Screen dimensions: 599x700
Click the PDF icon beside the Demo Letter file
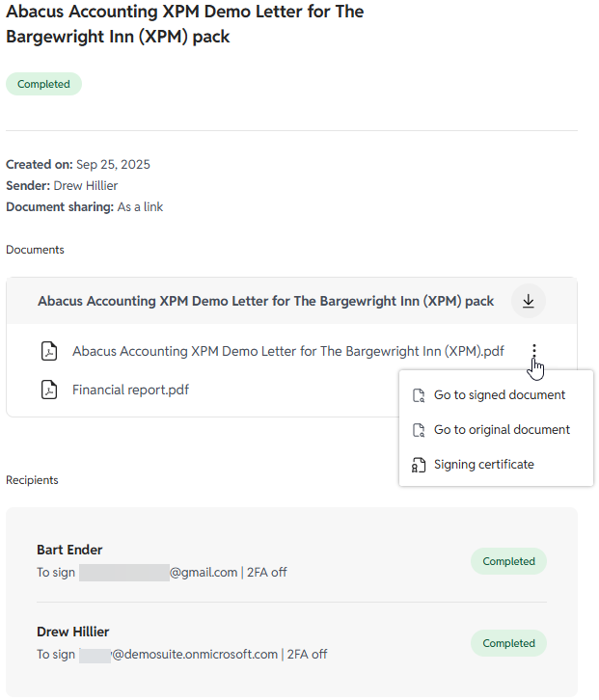point(48,352)
